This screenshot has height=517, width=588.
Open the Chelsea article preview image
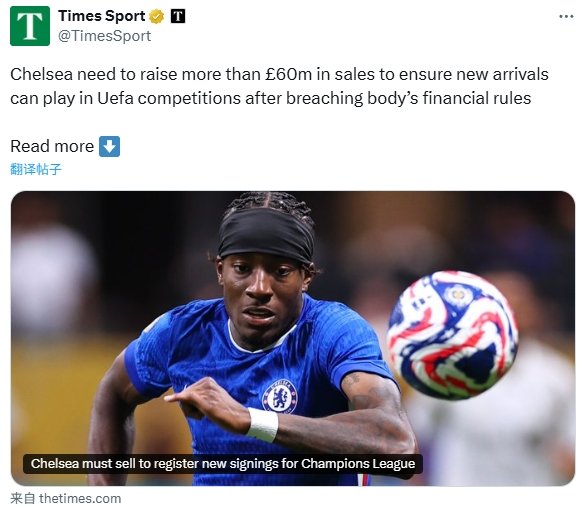[x=292, y=339]
